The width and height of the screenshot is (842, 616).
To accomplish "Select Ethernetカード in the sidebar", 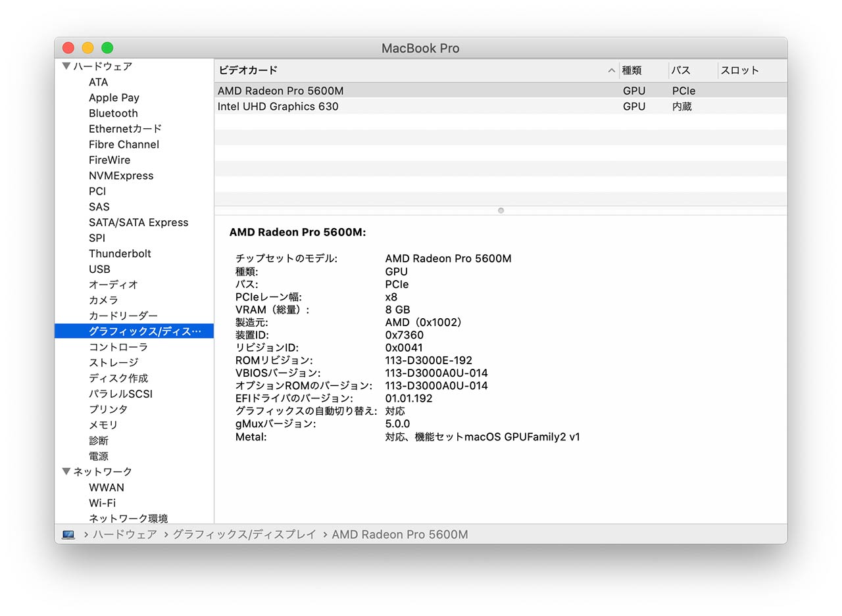I will pos(125,129).
